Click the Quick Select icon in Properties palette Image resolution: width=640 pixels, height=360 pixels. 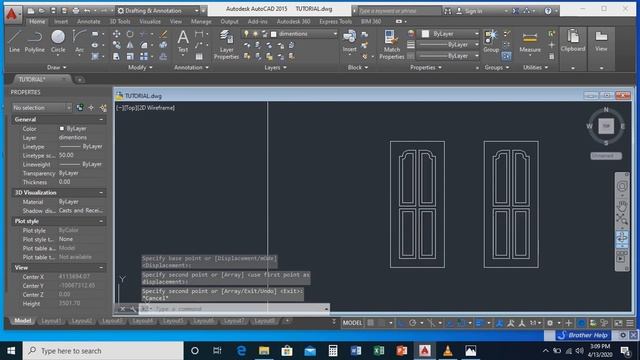(x=103, y=108)
